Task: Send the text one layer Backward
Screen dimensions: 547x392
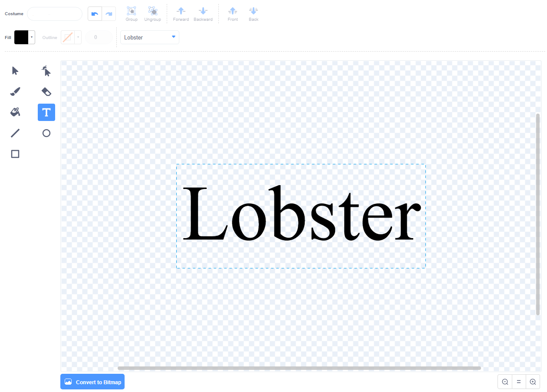Action: click(203, 13)
